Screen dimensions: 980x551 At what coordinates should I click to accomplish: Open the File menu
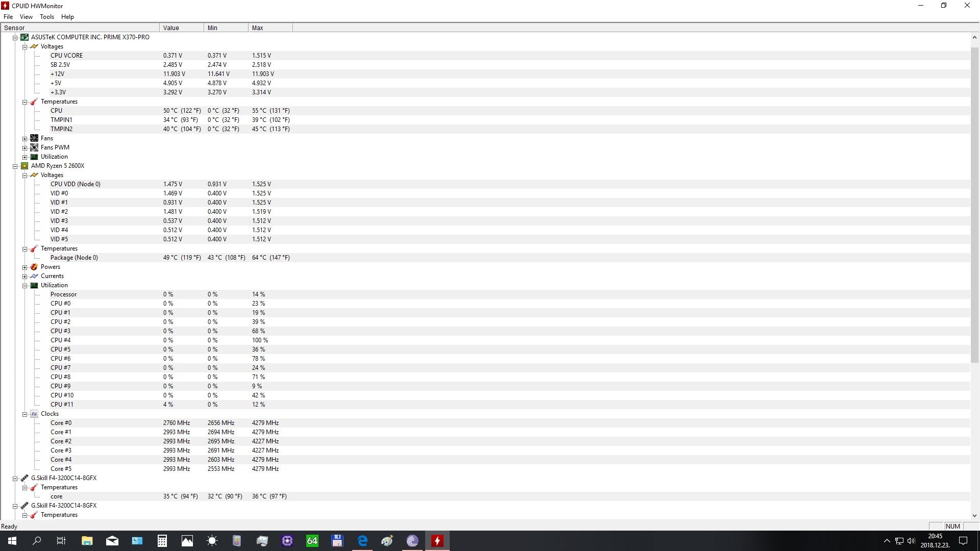click(8, 17)
